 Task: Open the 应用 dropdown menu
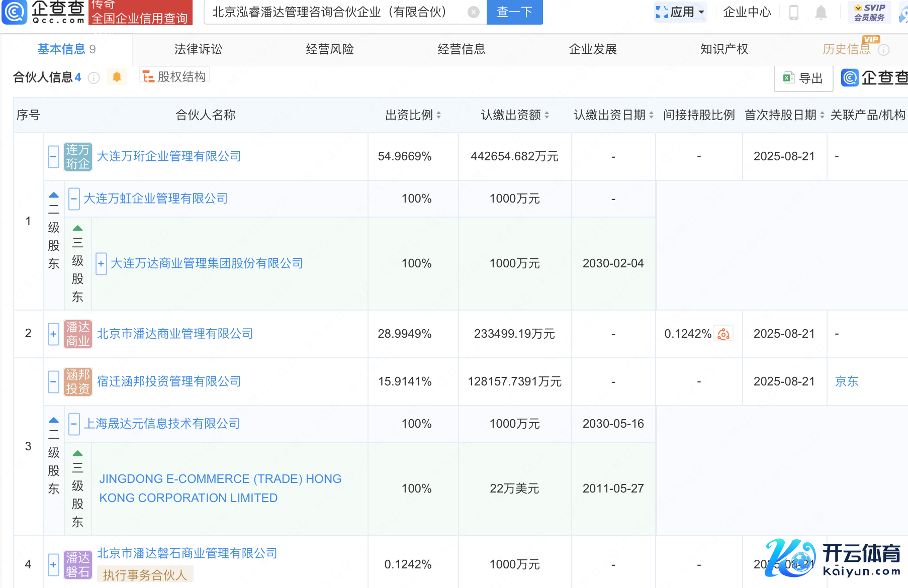tap(681, 12)
